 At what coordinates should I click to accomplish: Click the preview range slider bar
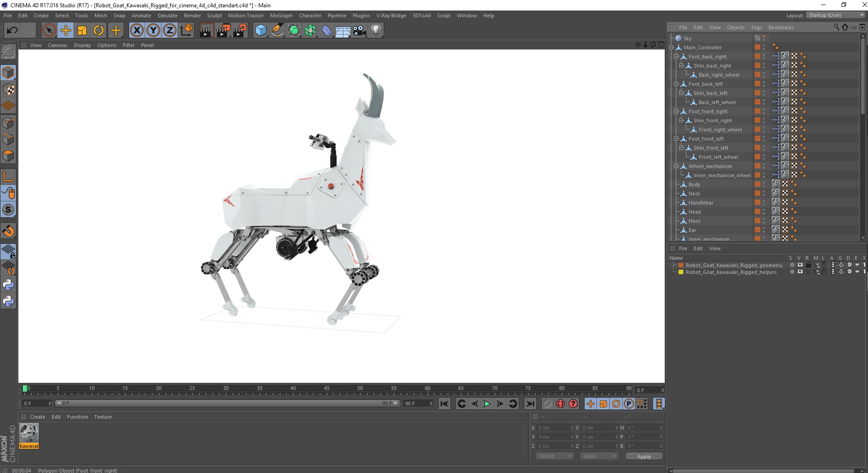click(227, 403)
